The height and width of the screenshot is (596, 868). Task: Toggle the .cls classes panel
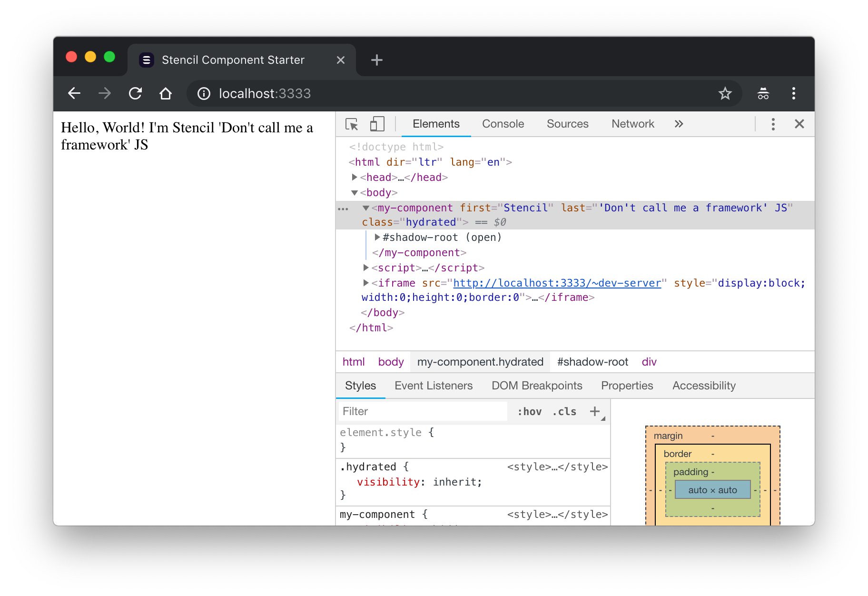tap(564, 411)
